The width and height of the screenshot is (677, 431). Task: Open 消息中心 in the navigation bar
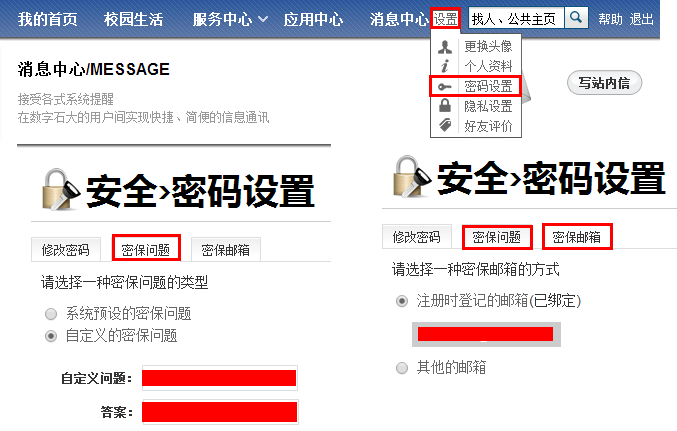point(399,19)
